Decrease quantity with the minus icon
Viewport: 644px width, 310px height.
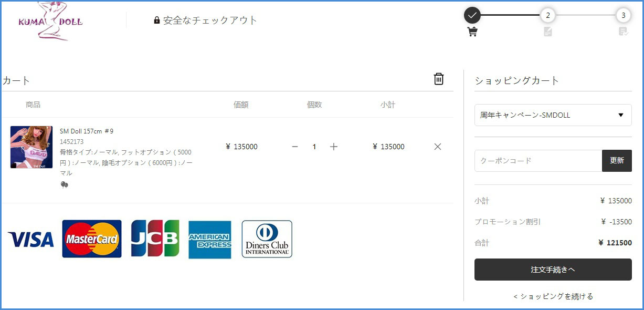295,147
